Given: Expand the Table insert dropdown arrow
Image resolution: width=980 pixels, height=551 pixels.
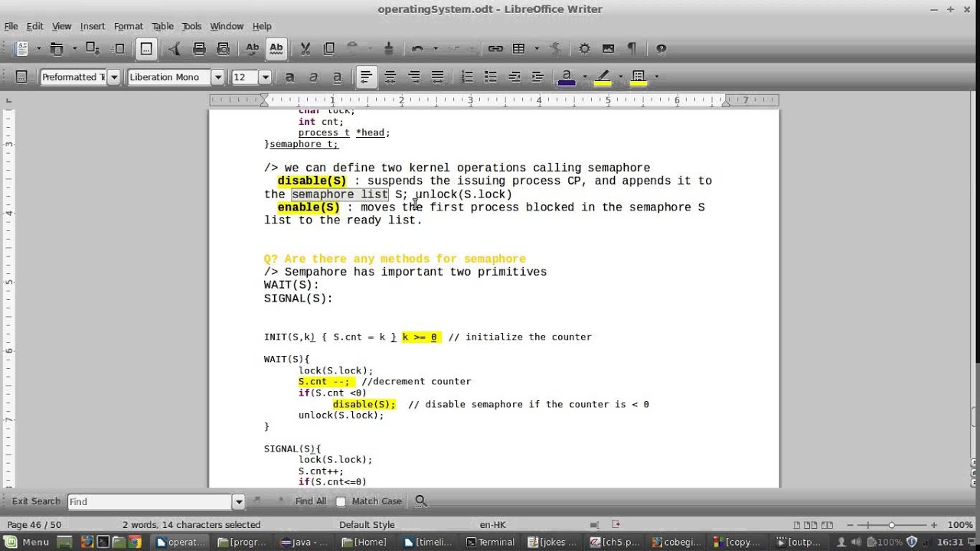Looking at the screenshot, I should (x=537, y=49).
